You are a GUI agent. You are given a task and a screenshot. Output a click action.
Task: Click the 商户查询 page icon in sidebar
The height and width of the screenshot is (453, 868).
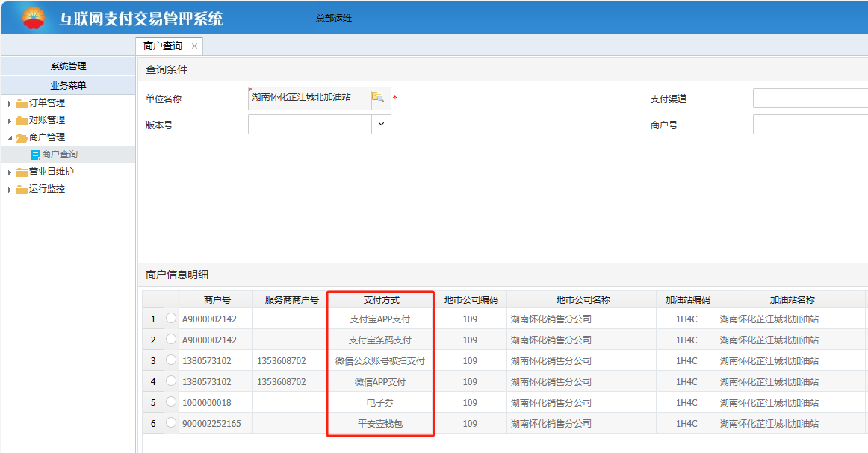point(35,155)
